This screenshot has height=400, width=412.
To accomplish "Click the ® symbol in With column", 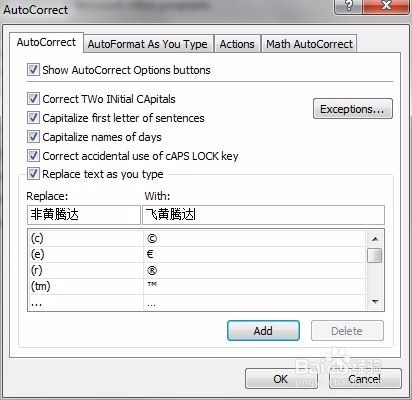I will point(152,271).
